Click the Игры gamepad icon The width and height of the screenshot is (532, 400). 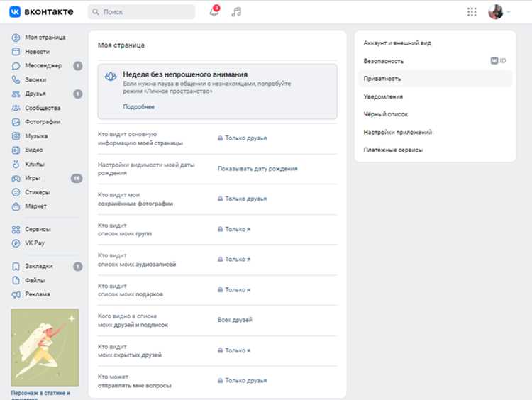point(16,178)
